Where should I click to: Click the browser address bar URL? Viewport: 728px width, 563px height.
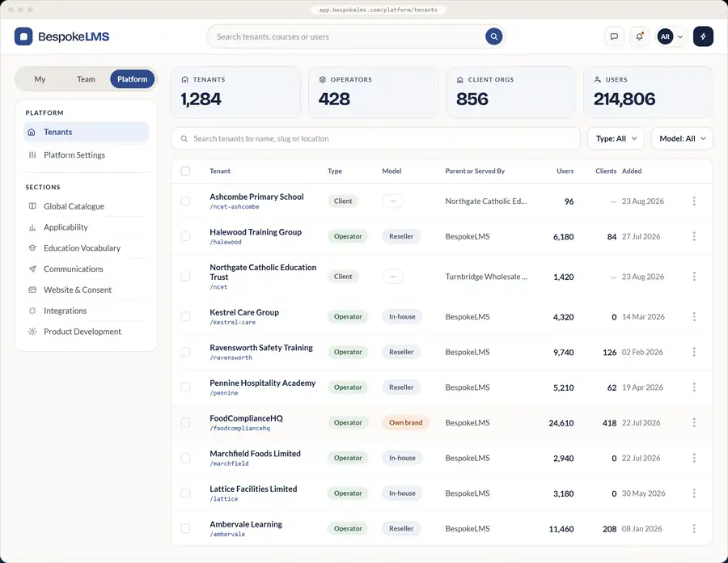click(x=378, y=10)
